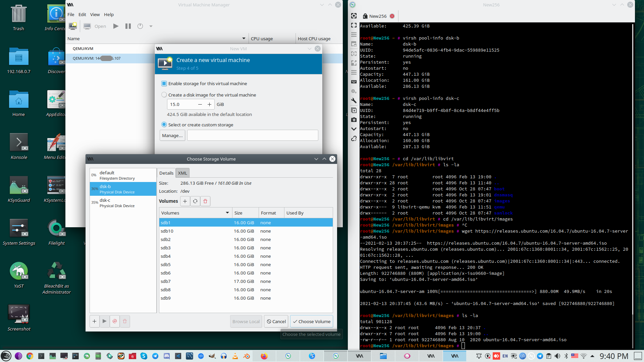644x362 pixels.
Task: Refresh the volume list
Action: 195,201
